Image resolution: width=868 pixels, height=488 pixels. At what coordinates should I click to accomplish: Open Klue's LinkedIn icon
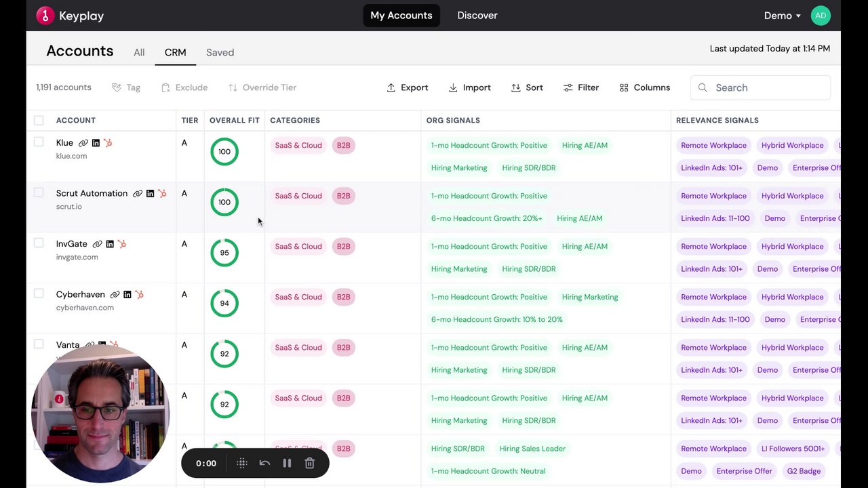[x=96, y=143]
